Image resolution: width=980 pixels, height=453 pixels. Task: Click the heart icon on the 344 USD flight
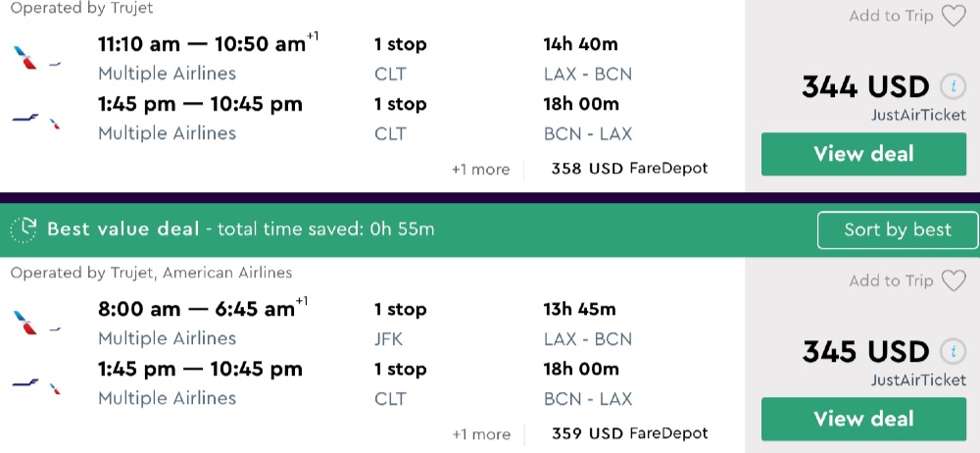(954, 17)
